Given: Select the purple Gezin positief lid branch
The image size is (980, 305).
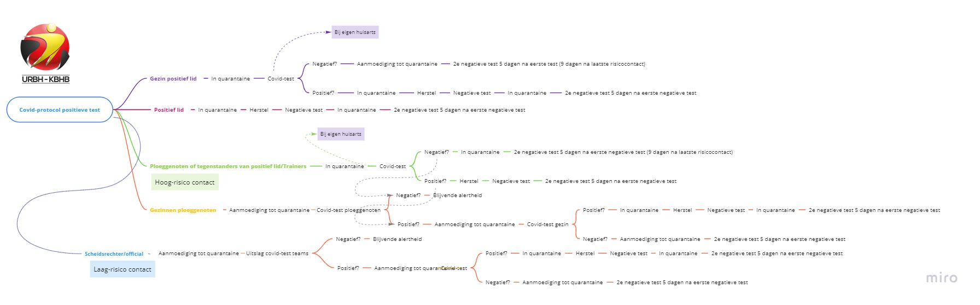Looking at the screenshot, I should (173, 79).
